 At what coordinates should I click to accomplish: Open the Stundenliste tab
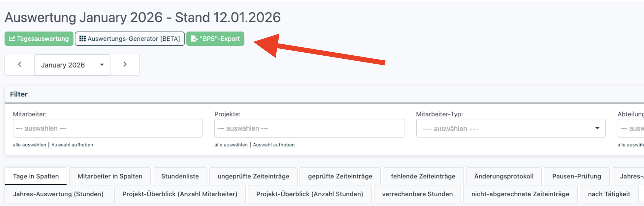click(180, 176)
